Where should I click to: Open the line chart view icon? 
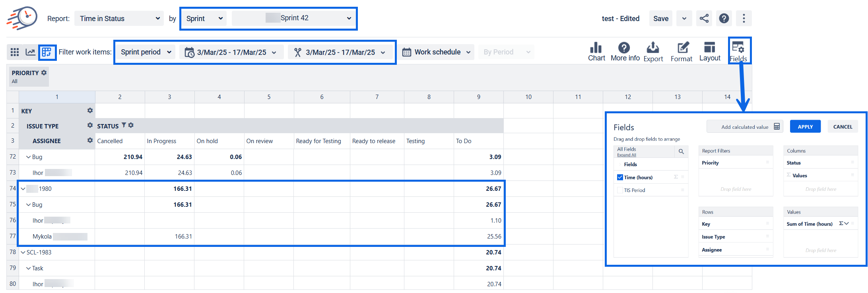(30, 52)
